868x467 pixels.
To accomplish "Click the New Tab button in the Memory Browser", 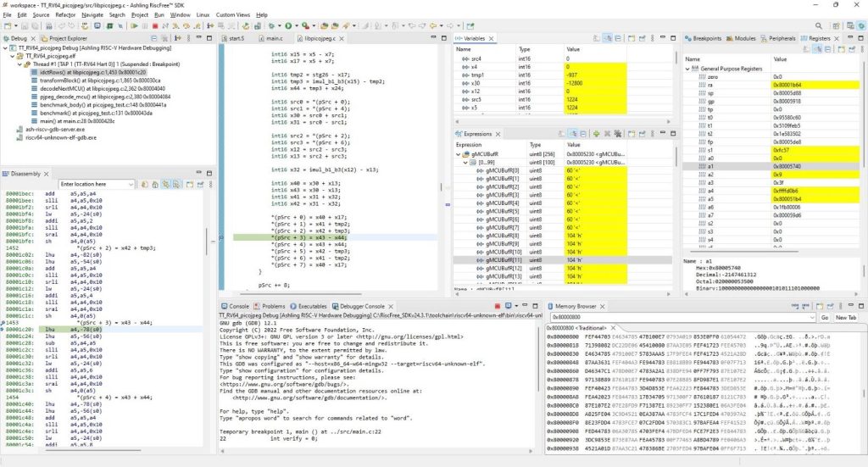I will [845, 318].
